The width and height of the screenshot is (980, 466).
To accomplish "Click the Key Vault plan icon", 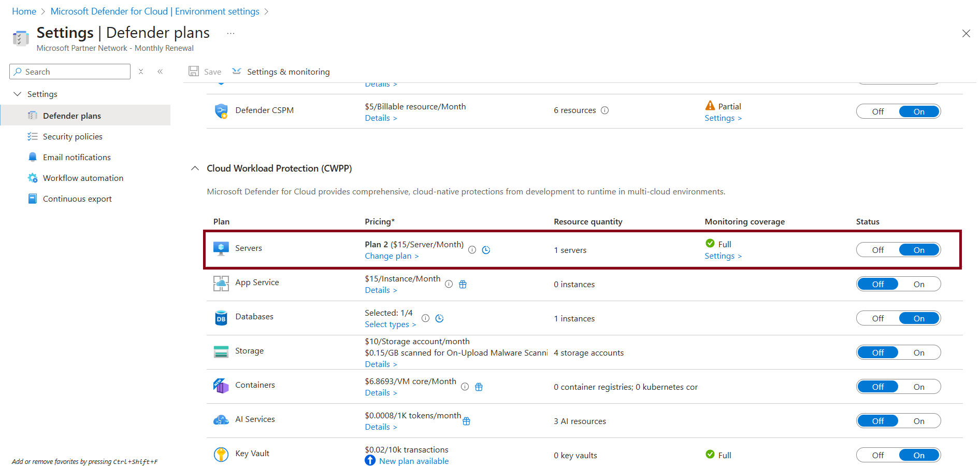I will pos(221,455).
